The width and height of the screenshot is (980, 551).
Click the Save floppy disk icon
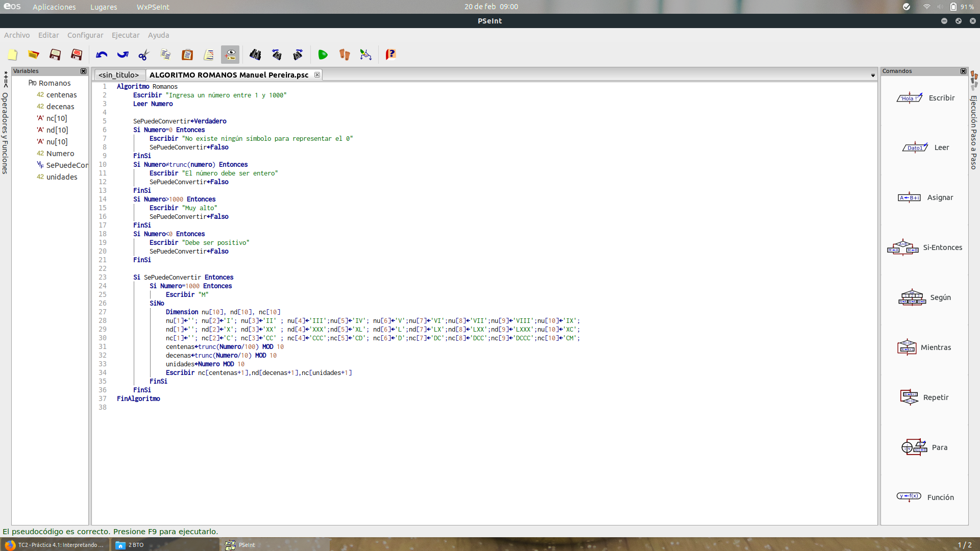55,55
